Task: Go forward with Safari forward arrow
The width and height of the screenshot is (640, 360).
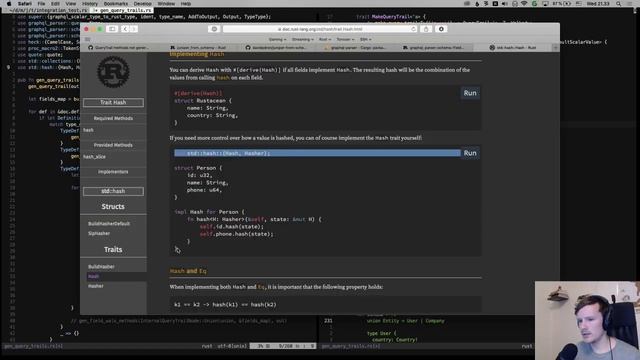Action: click(x=133, y=29)
